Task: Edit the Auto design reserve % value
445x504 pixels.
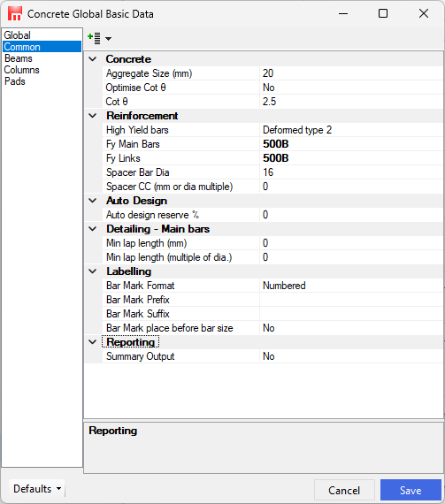Action: 351,215
